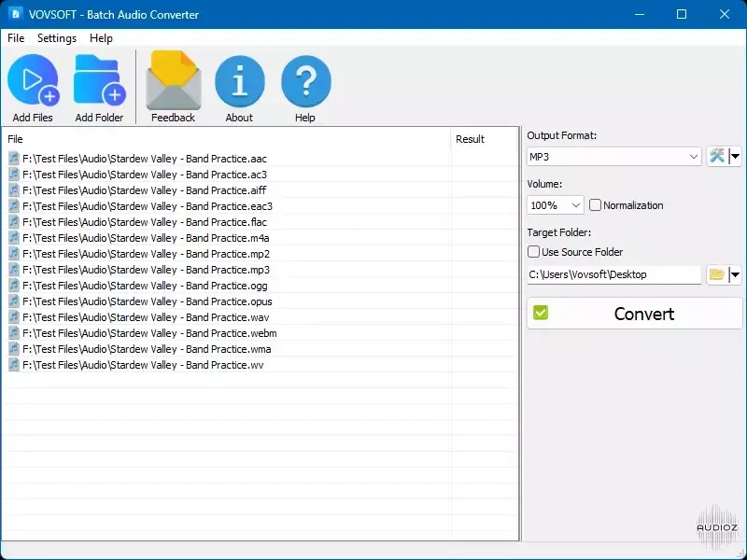Select the Band Practice.ogg file path
The height and width of the screenshot is (560, 747).
click(x=145, y=286)
